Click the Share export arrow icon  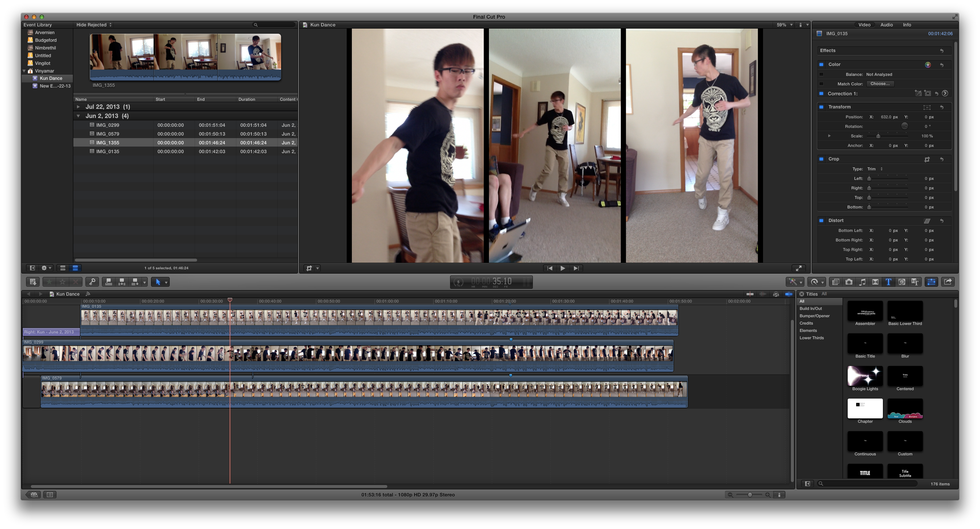(x=948, y=282)
